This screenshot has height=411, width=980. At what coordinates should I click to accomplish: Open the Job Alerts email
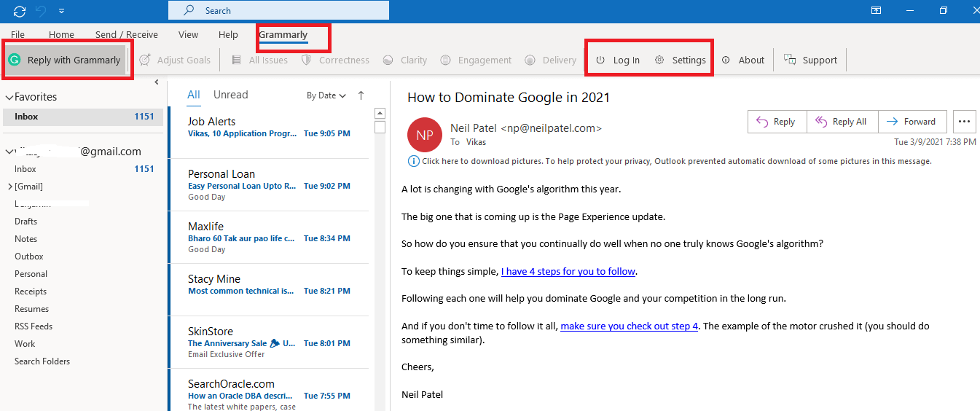click(x=269, y=132)
